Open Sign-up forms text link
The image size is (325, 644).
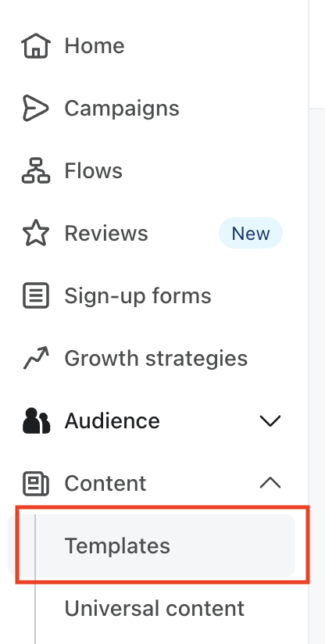(137, 296)
